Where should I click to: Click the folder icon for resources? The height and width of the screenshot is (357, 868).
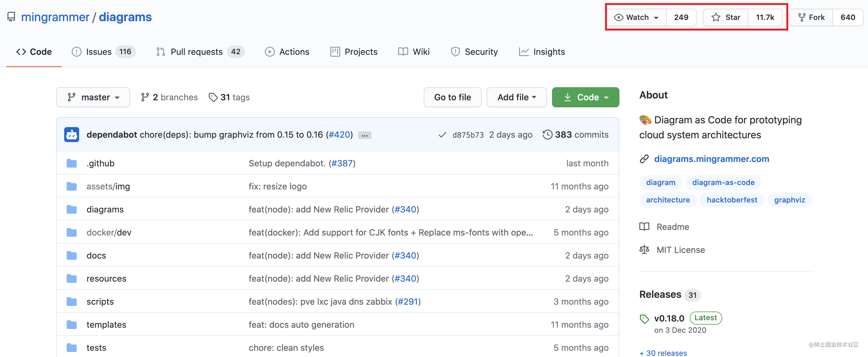point(72,278)
